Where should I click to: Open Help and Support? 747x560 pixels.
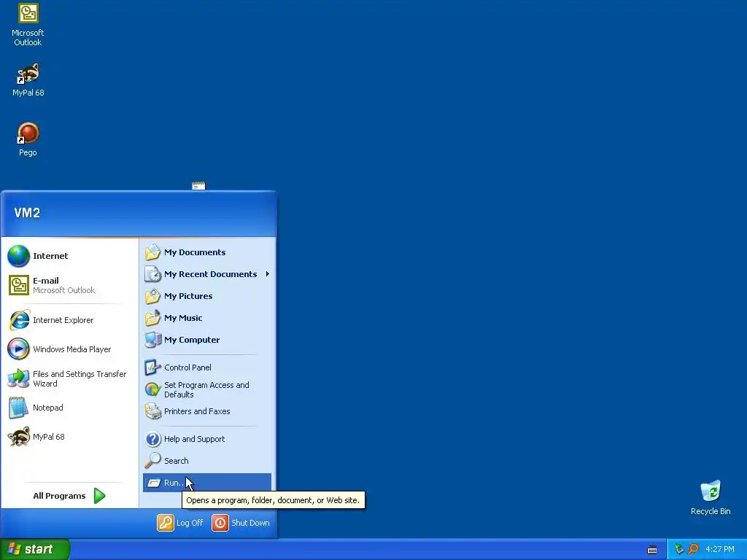click(x=207, y=438)
